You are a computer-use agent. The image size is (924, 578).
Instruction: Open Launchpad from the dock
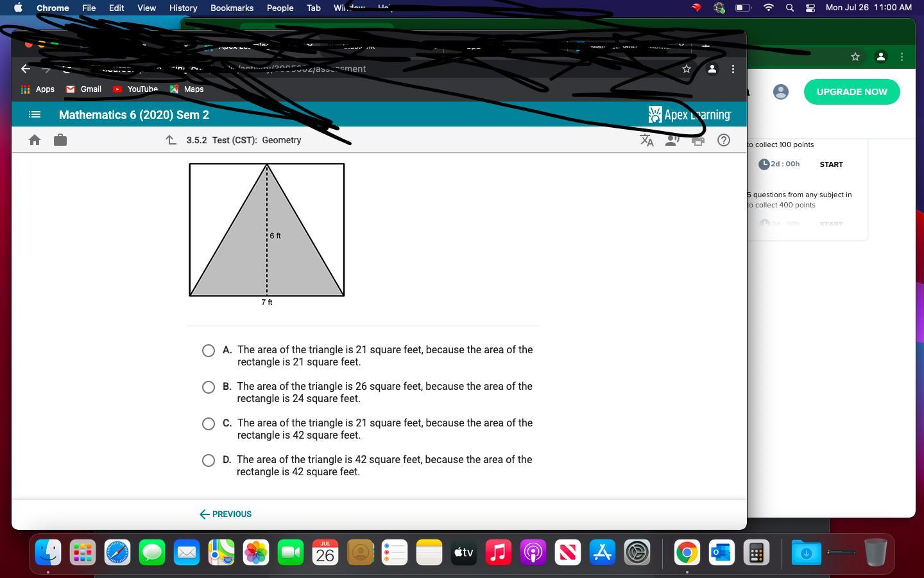tap(83, 552)
